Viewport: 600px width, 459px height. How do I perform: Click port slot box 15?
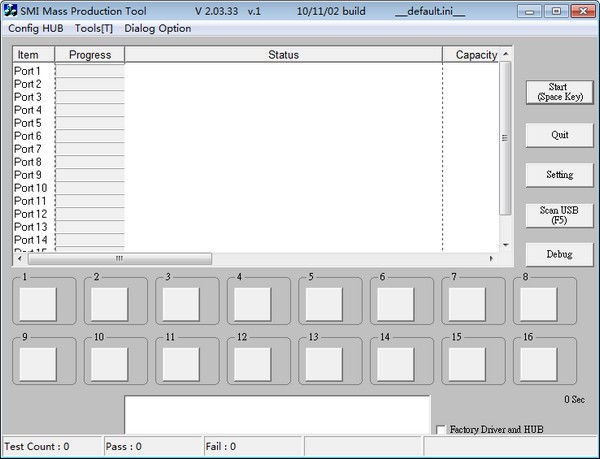[x=467, y=365]
